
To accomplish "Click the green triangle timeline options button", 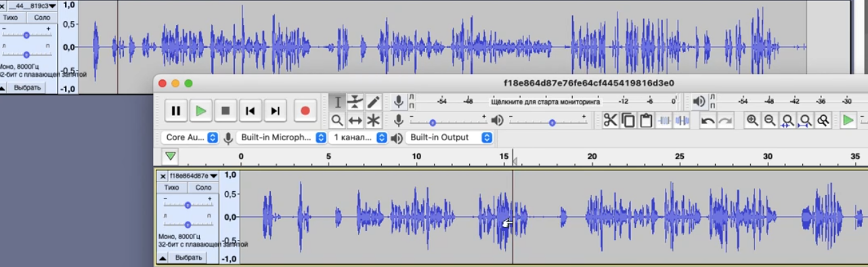I will tap(171, 156).
